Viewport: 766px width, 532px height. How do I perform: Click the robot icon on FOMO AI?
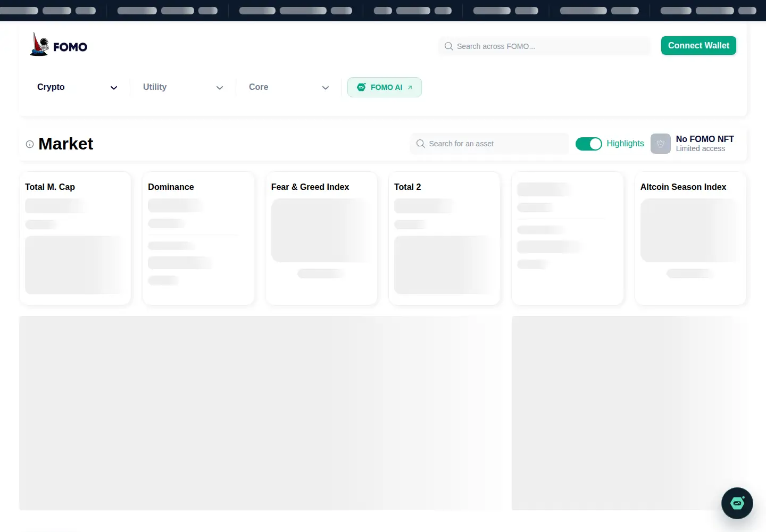click(x=361, y=87)
